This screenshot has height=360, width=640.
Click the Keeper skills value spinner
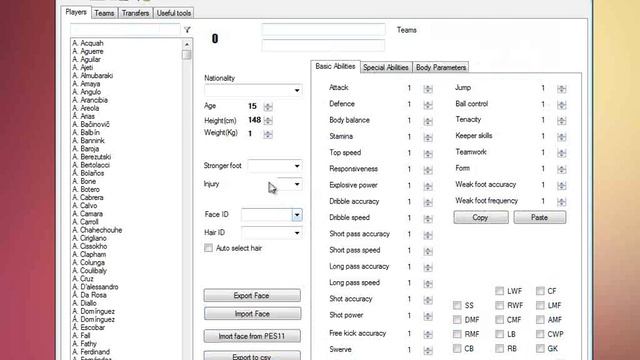pyautogui.click(x=562, y=137)
